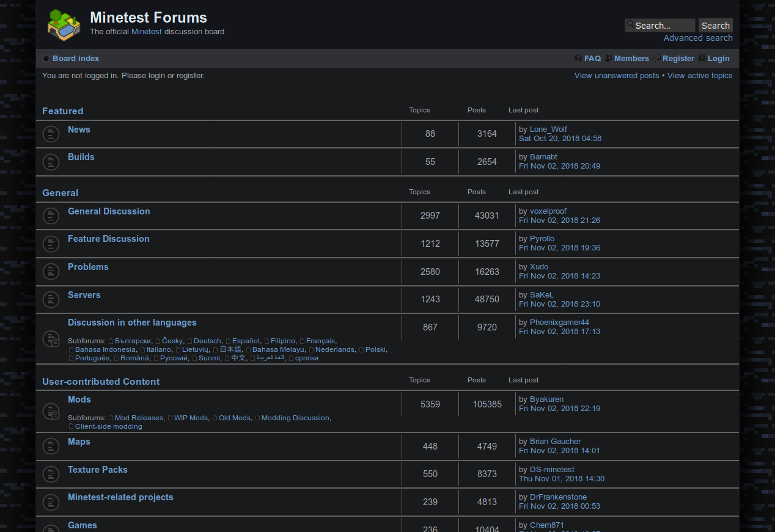Screen dimensions: 775x532
Task: Click the Login link
Action: pyautogui.click(x=719, y=58)
